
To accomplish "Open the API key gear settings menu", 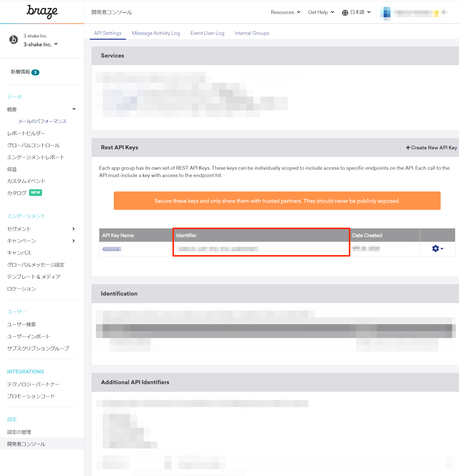I will 437,249.
